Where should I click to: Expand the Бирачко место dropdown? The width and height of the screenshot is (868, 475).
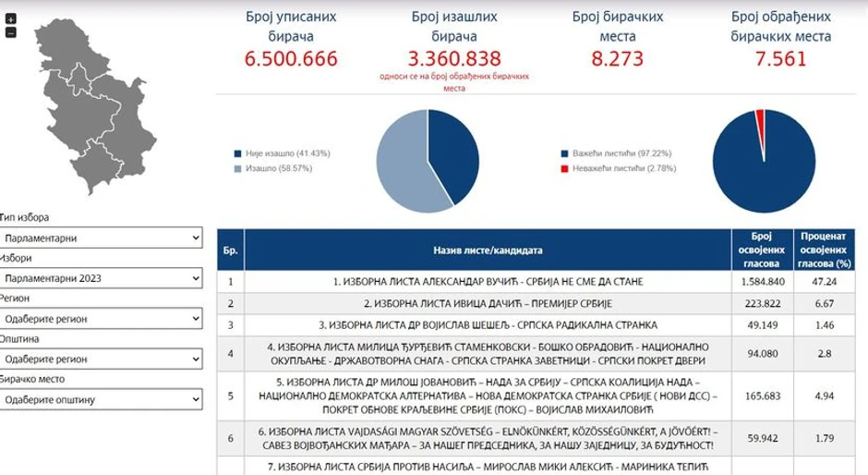point(102,399)
